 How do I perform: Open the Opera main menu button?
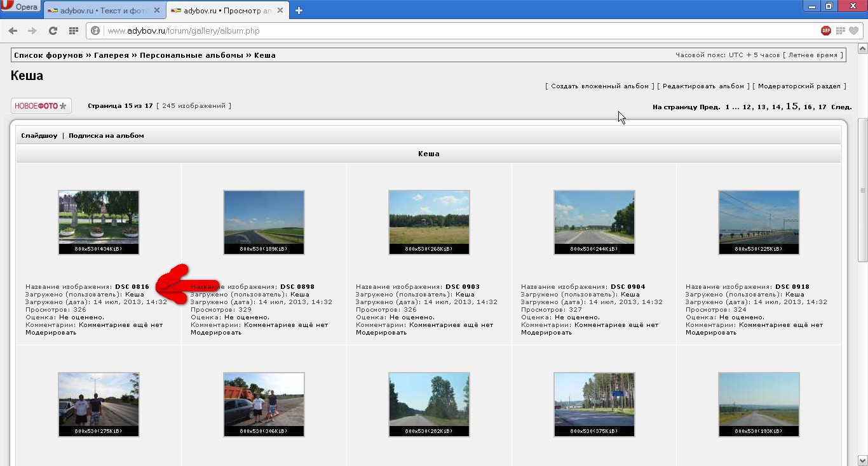[x=20, y=6]
